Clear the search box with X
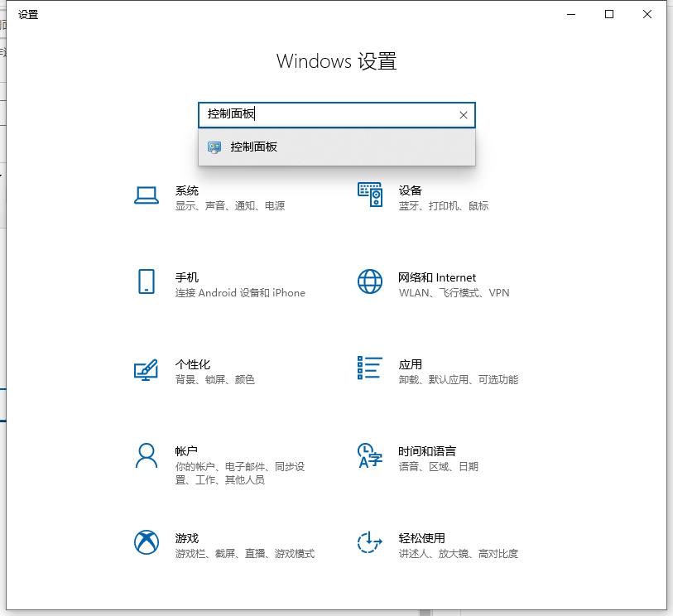The width and height of the screenshot is (673, 616). pos(464,115)
